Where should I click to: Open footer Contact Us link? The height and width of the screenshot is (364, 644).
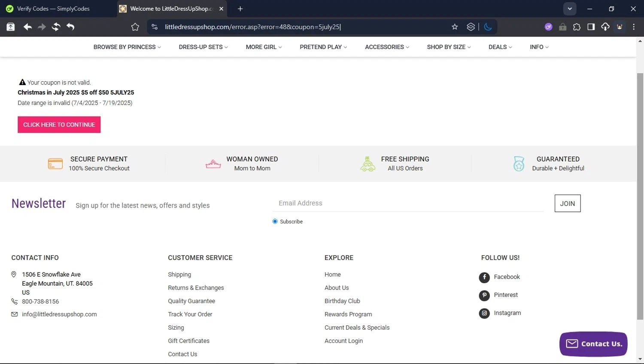tap(182, 354)
